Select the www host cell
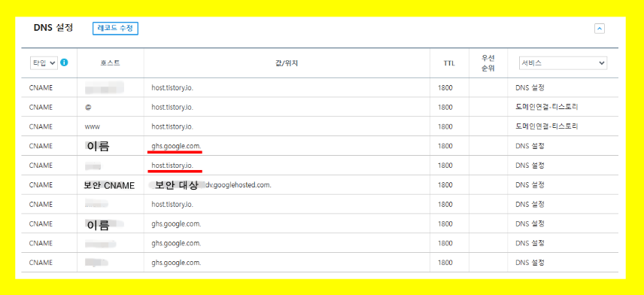 [92, 126]
